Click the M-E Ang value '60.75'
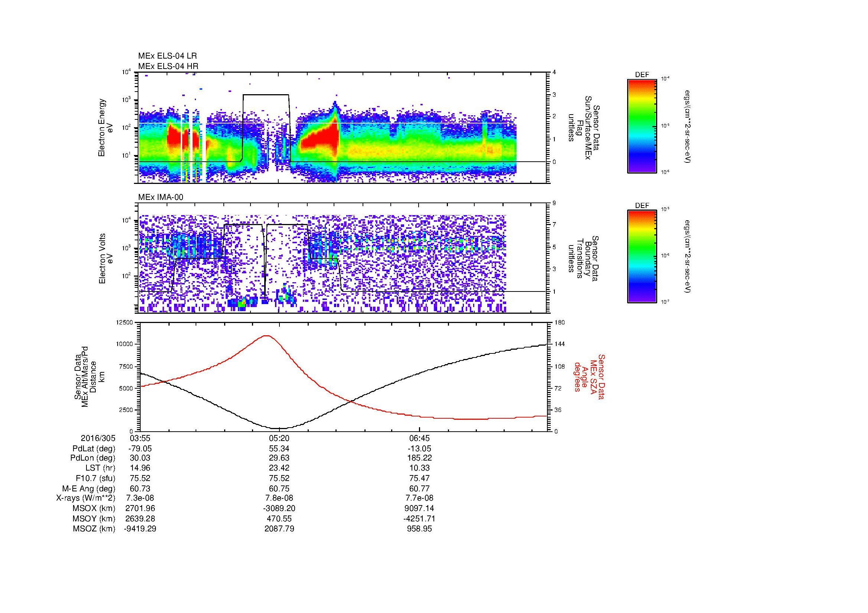Screen dimensions: 868x613 pos(279,488)
